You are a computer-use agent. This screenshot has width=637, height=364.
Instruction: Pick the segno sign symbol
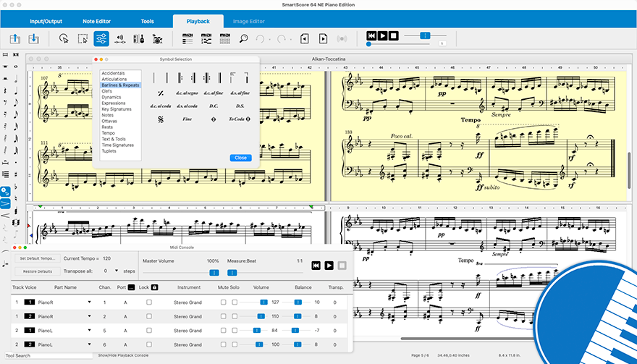(161, 119)
